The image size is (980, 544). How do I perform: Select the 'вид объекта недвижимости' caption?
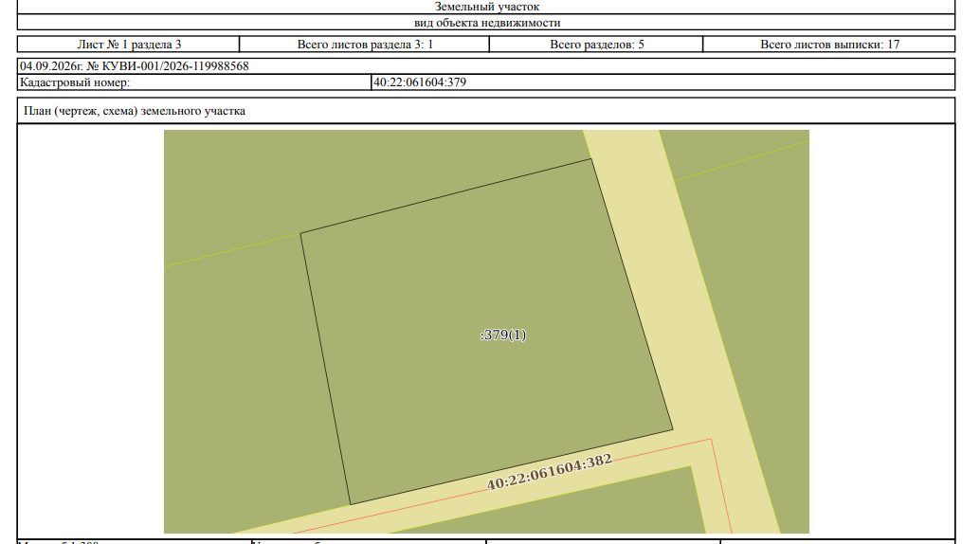point(487,23)
